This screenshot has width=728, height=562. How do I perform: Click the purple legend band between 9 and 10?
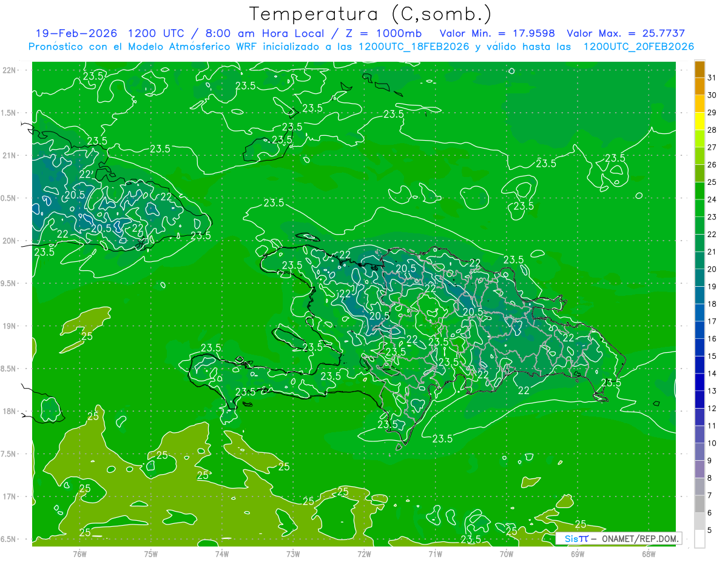[x=699, y=452]
